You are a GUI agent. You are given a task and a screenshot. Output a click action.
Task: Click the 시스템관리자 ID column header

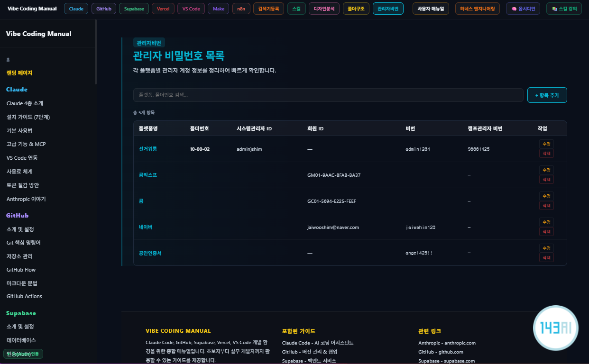[x=254, y=128]
